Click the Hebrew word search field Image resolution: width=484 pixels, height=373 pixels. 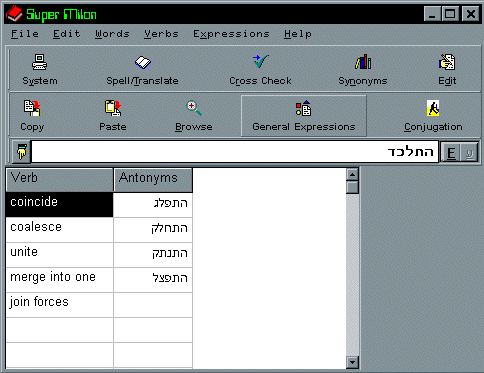(235, 152)
